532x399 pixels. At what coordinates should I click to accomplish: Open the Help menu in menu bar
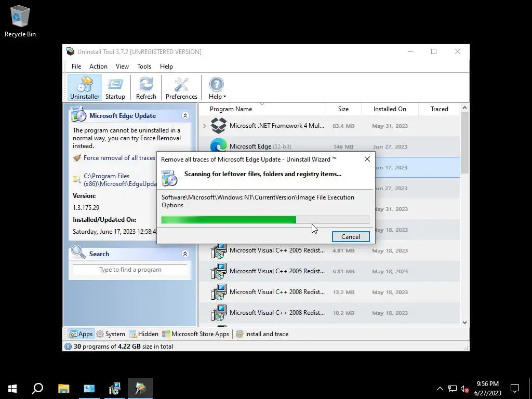(x=166, y=66)
